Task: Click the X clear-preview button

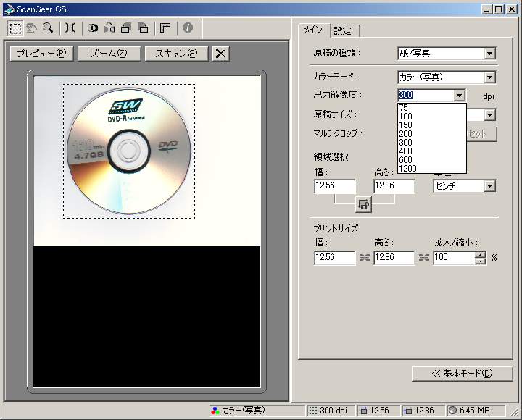Action: pos(220,54)
